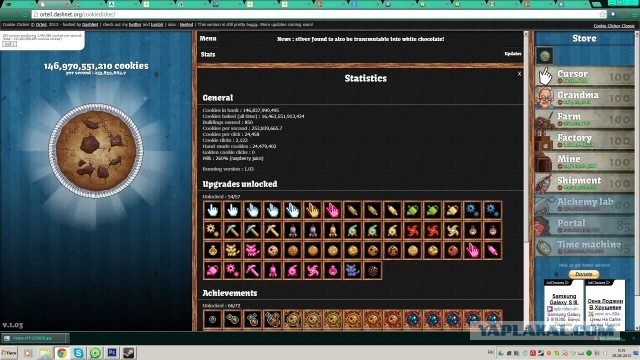The image size is (640, 360).
Task: Select the gold rocket upgrade icon
Action: [333, 230]
